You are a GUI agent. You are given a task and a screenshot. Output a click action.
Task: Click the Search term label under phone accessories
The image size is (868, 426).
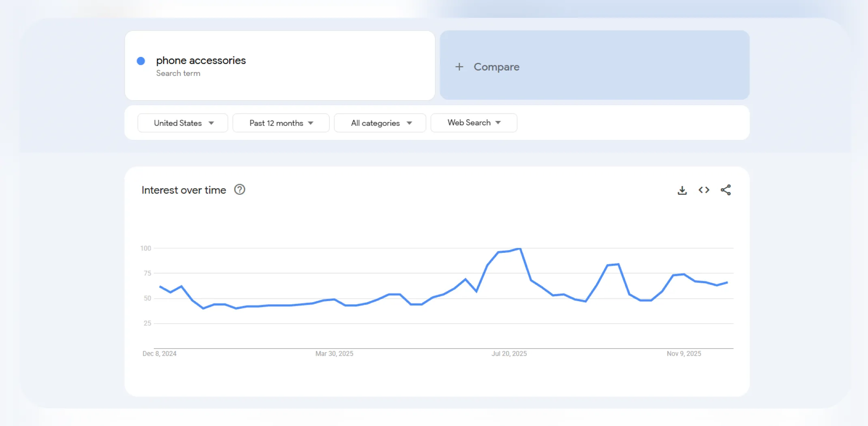tap(178, 73)
